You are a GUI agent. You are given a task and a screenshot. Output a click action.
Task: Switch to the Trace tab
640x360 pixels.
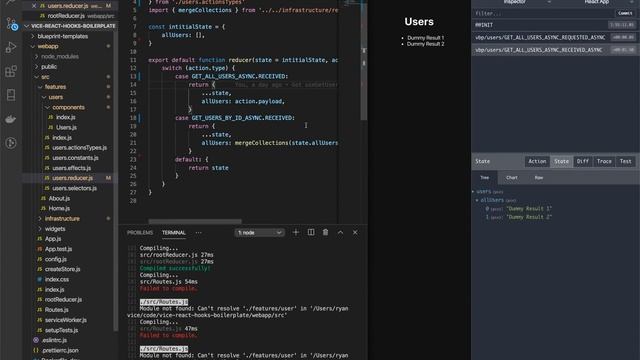point(604,161)
